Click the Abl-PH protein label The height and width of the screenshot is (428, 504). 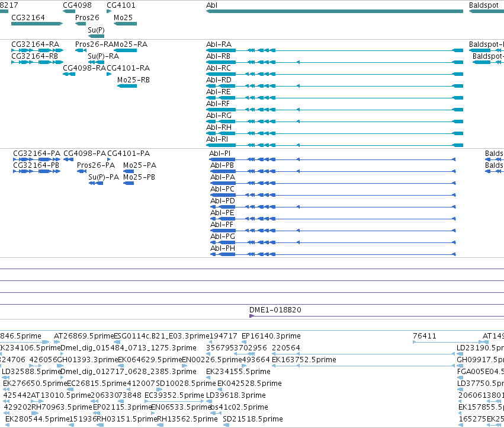click(223, 248)
